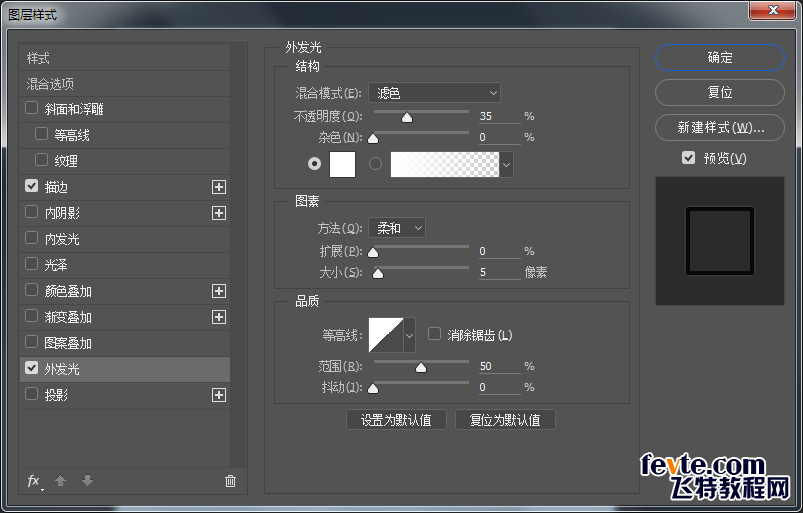Click the plus icon next to 描边
This screenshot has width=803, height=513.
tap(219, 187)
